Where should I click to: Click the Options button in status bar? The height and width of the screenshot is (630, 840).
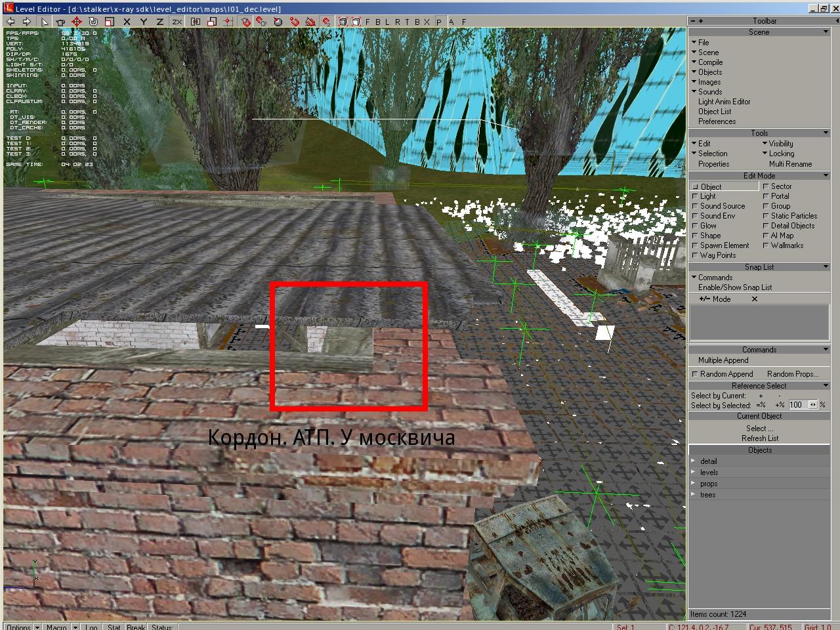click(x=20, y=626)
